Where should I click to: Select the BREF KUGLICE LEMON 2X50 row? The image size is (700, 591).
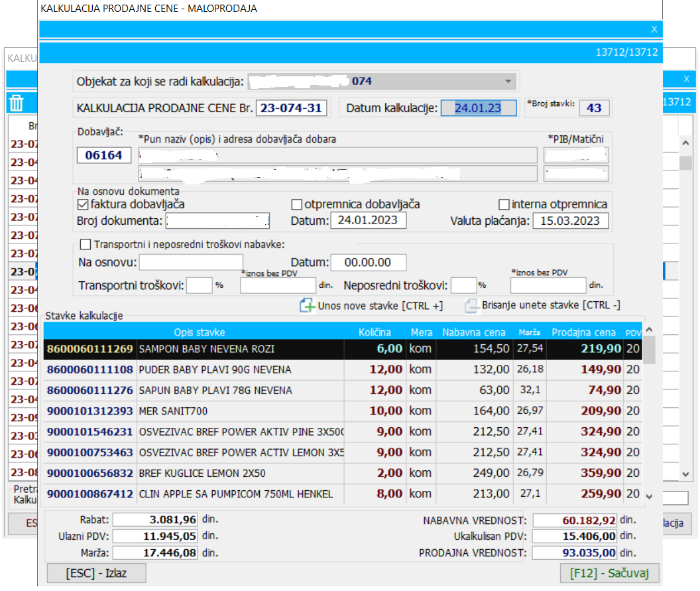point(343,473)
